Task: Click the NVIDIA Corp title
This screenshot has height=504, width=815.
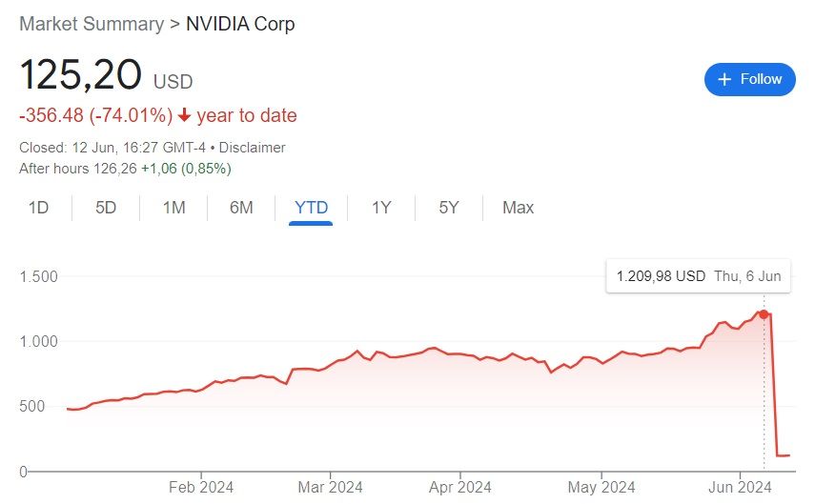Action: pyautogui.click(x=240, y=24)
